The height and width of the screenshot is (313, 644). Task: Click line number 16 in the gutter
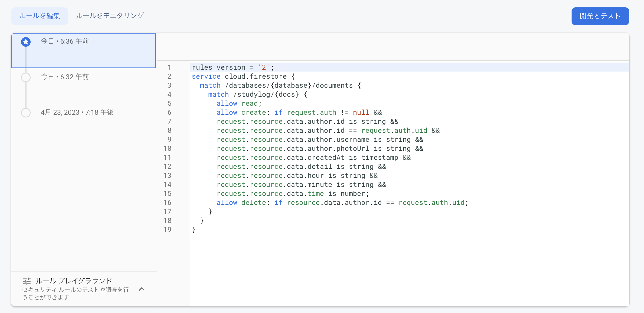[167, 203]
